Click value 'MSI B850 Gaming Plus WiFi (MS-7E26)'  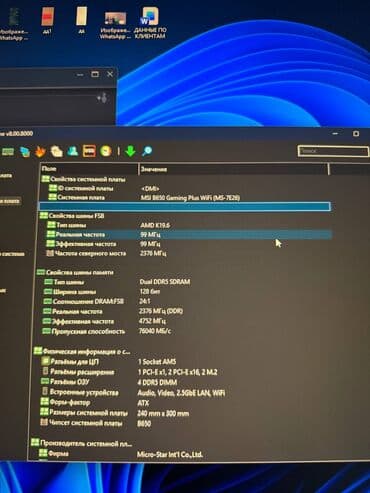(x=190, y=198)
